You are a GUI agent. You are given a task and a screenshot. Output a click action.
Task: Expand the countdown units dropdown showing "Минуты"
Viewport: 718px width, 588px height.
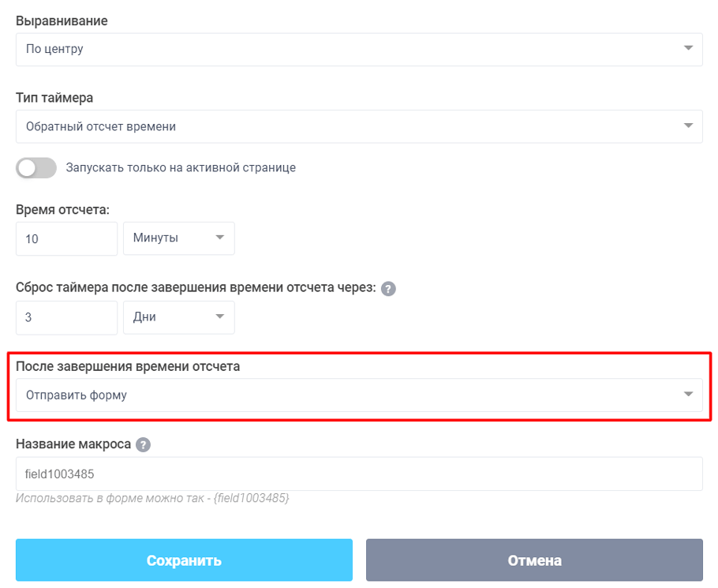[178, 238]
